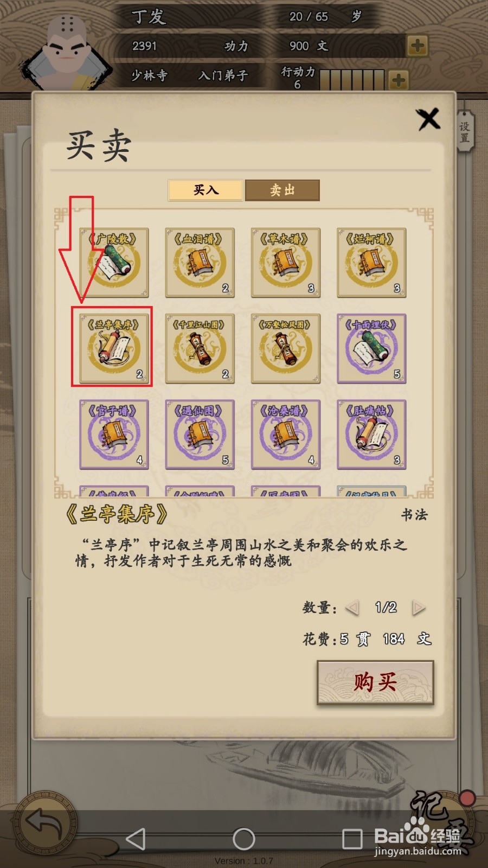Switch to the 买入 buy tab
Viewport: 488px width, 868px height.
click(x=206, y=190)
